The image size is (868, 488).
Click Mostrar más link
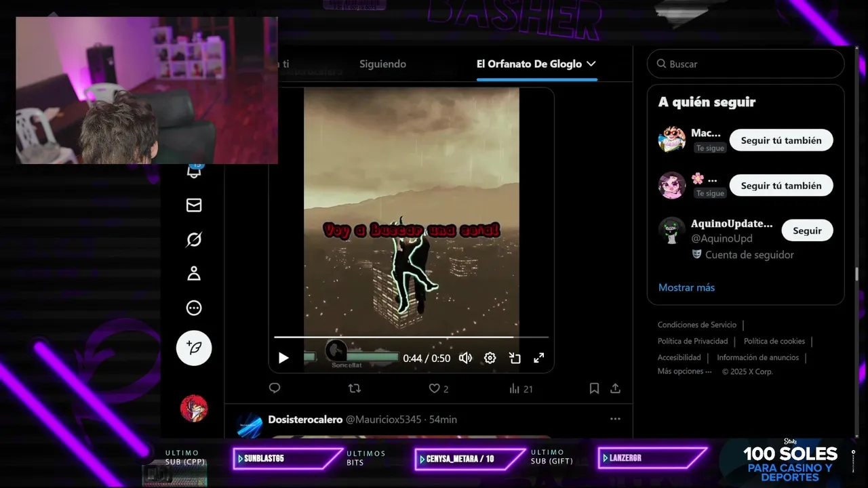click(x=686, y=287)
